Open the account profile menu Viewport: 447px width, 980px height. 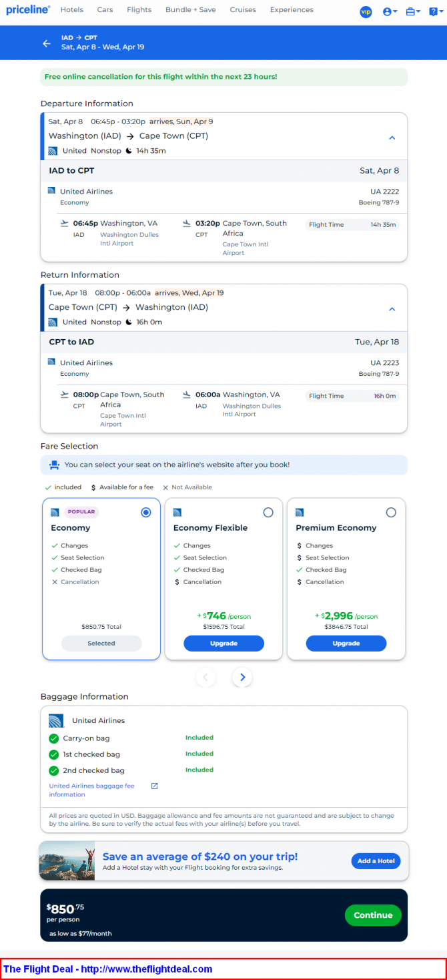click(390, 12)
